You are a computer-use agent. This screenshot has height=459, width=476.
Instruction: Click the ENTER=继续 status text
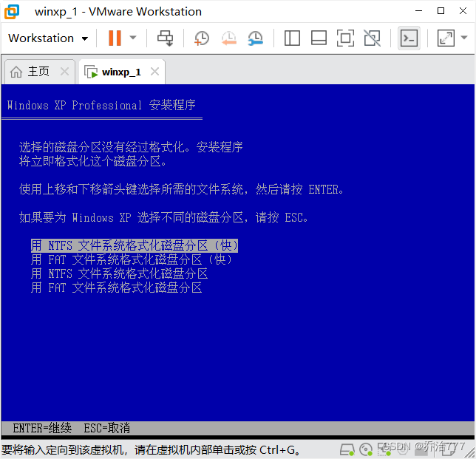tap(42, 429)
